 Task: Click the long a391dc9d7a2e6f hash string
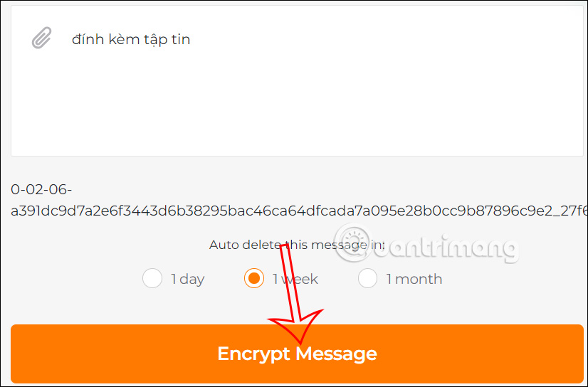pyautogui.click(x=299, y=211)
